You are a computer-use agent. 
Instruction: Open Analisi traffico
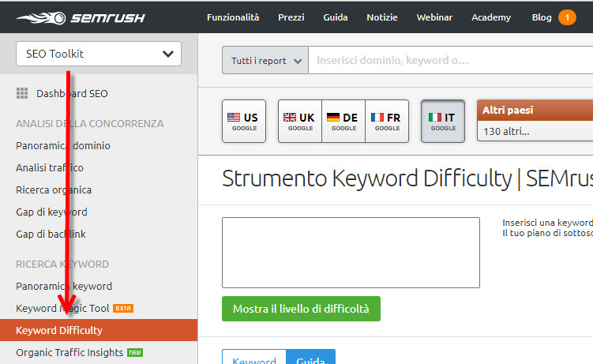pos(50,167)
